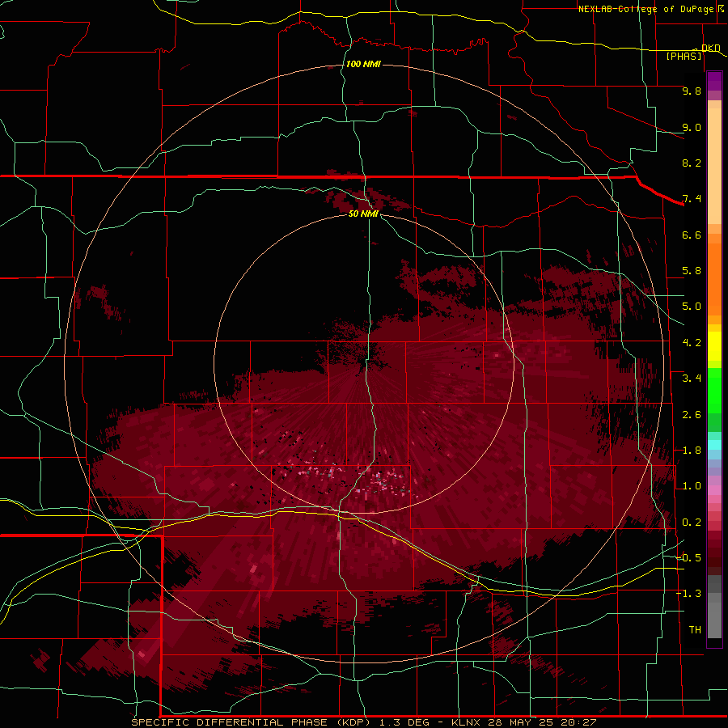Image resolution: width=728 pixels, height=728 pixels.
Task: Click the NEXLAB-College of DuPage credit text
Action: tap(645, 9)
